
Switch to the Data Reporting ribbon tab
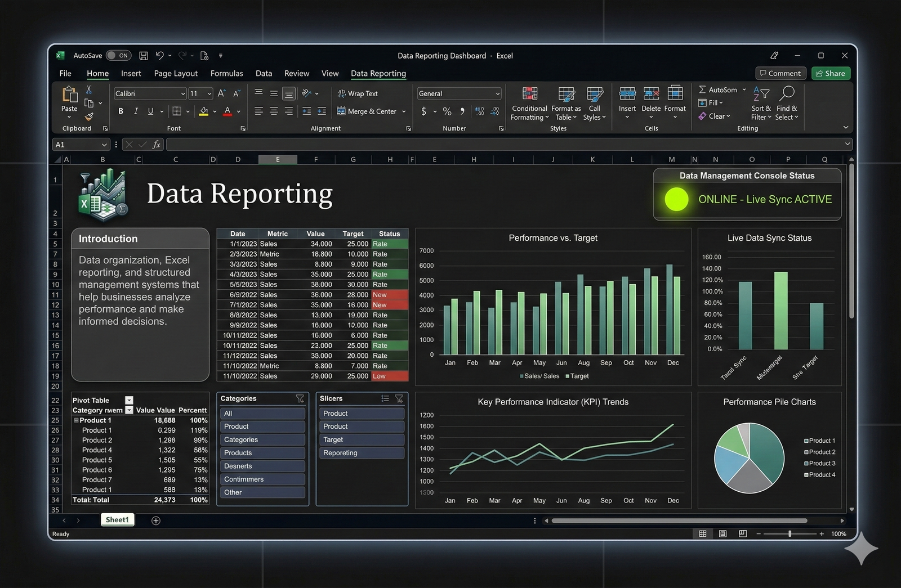click(x=378, y=73)
